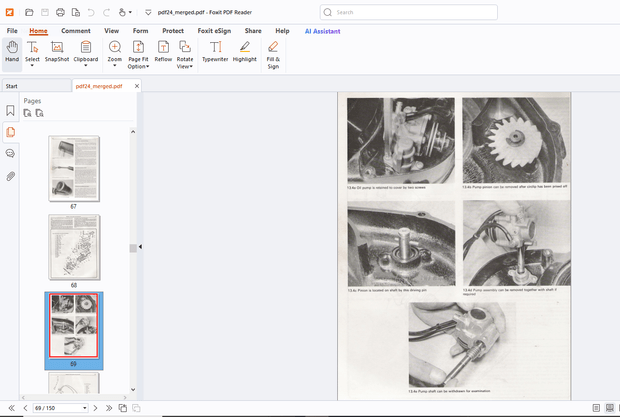Open the Protect ribbon tab
620x417 pixels.
pyautogui.click(x=173, y=31)
